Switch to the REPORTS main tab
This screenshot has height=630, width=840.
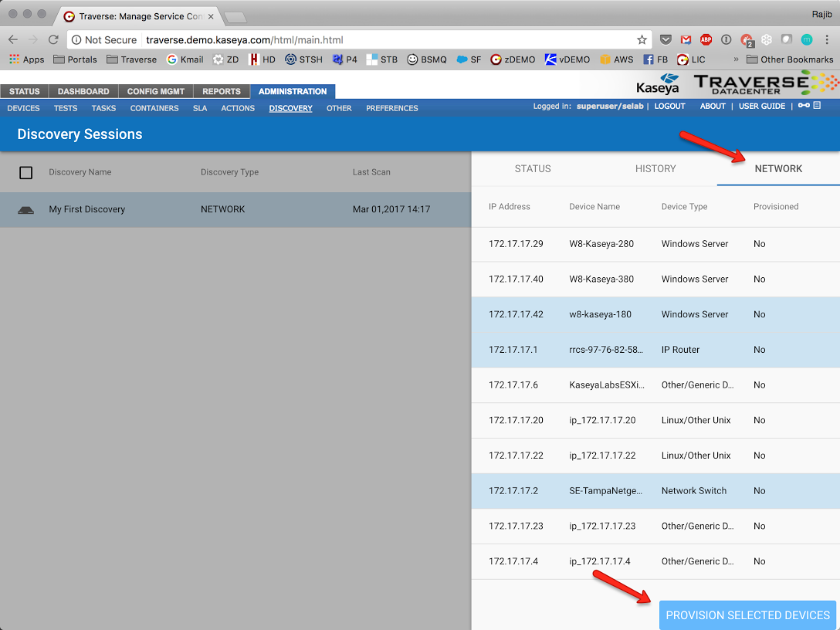(222, 92)
